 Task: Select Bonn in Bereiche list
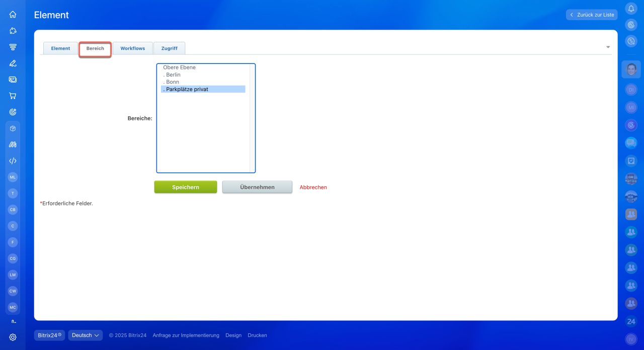[203, 82]
